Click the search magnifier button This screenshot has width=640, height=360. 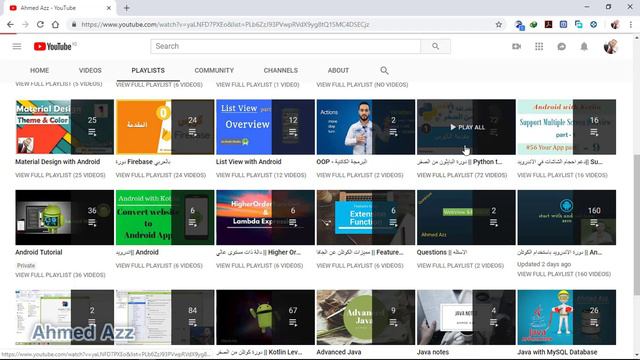[x=436, y=46]
